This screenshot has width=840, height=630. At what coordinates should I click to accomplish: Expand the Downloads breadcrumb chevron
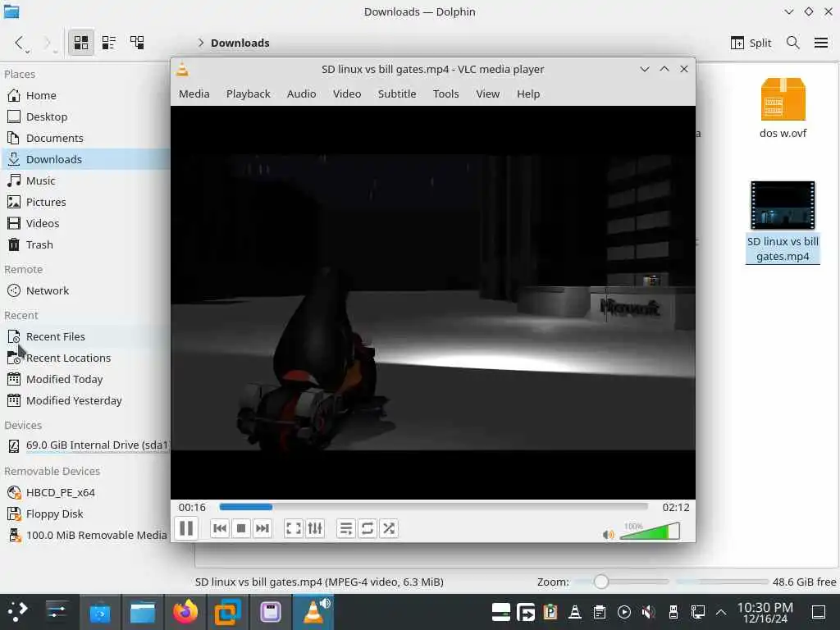(201, 43)
